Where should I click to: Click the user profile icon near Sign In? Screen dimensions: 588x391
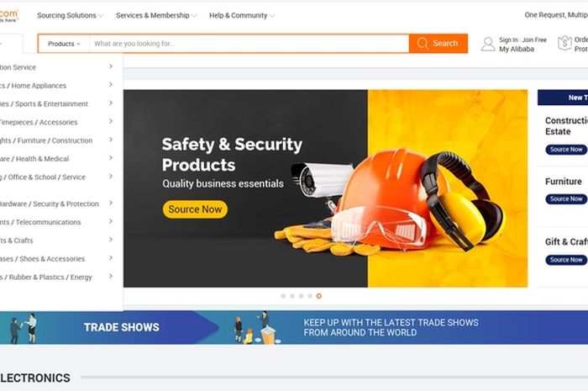tap(488, 44)
